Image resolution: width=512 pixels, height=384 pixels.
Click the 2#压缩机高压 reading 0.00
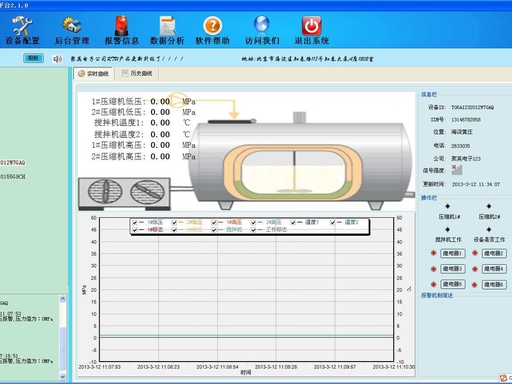click(x=160, y=156)
